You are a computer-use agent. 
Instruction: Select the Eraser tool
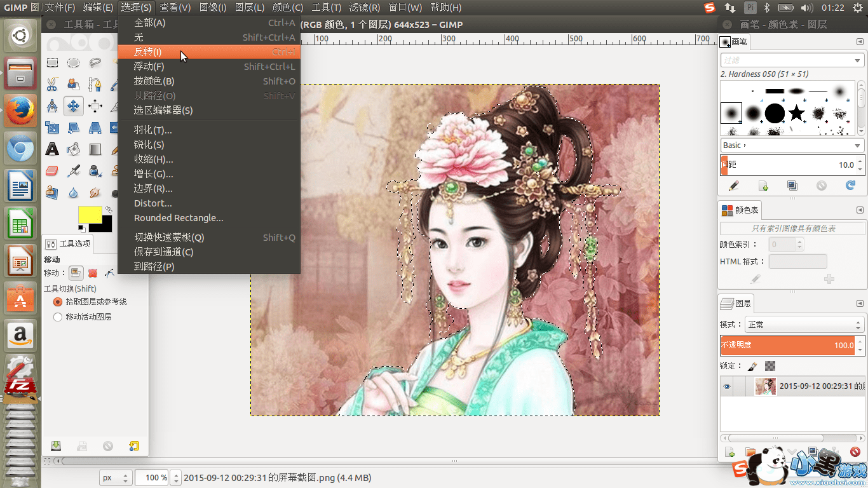[52, 171]
